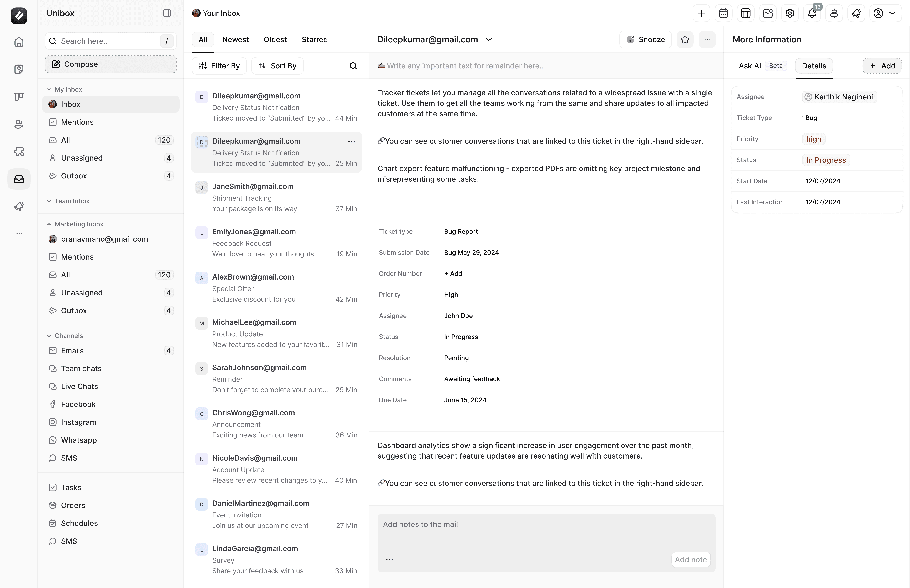The height and width of the screenshot is (588, 910).
Task: Click the plus icon in top toolbar
Action: [701, 13]
